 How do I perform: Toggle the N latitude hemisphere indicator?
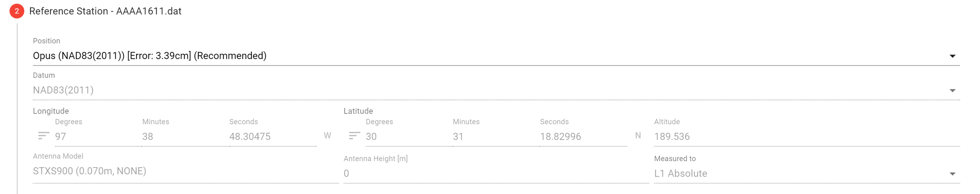(638, 136)
